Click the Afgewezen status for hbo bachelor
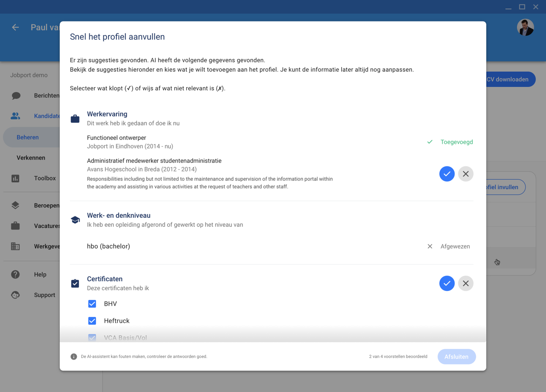This screenshot has width=546, height=392. pyautogui.click(x=454, y=246)
